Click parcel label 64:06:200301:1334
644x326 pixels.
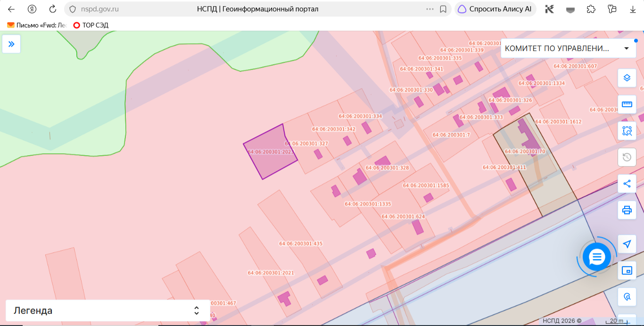click(x=542, y=83)
